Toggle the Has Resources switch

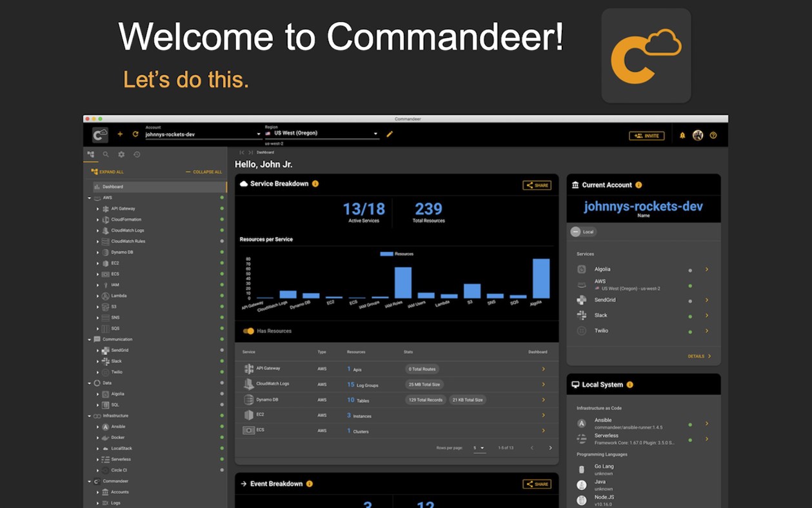(x=248, y=331)
